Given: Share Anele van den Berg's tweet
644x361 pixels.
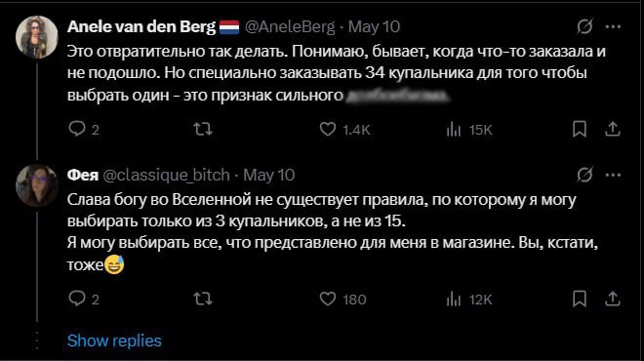Looking at the screenshot, I should (613, 129).
